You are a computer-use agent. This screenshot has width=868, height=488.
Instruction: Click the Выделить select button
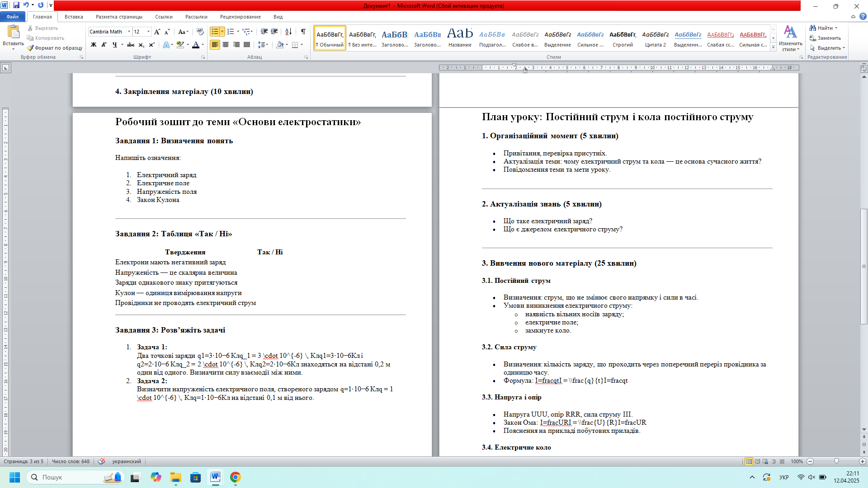click(x=827, y=48)
